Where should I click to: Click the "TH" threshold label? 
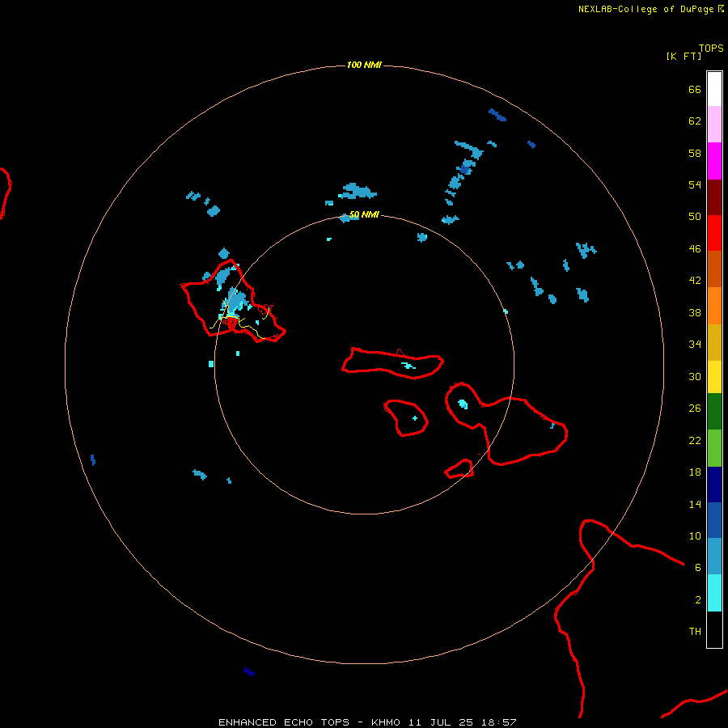pos(695,632)
